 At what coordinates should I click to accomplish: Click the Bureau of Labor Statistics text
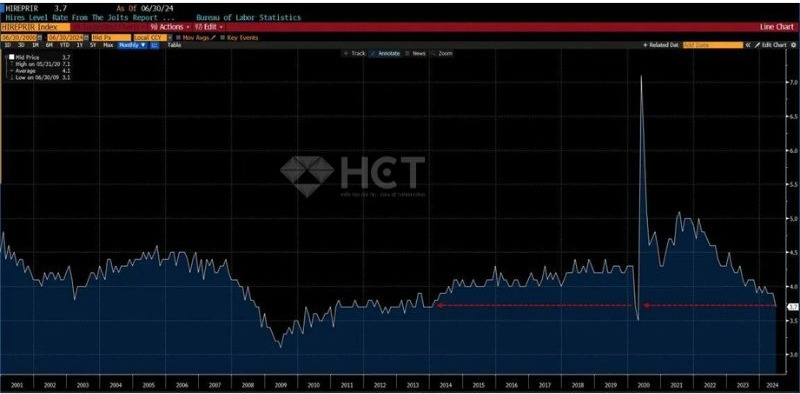click(248, 17)
